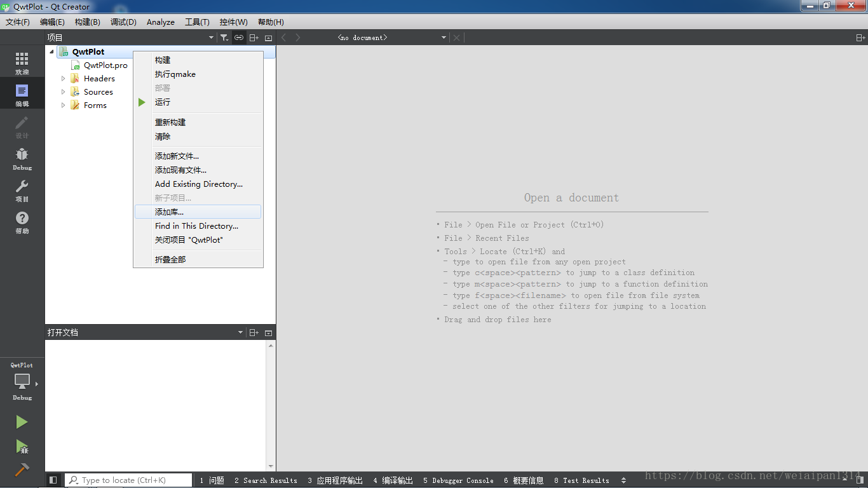Click the Forms folder icon
The width and height of the screenshot is (868, 488).
point(76,105)
